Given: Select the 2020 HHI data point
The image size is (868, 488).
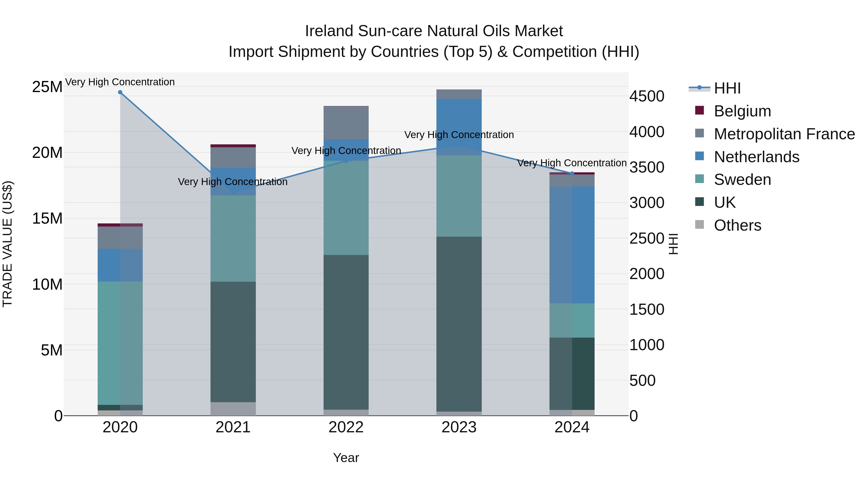Looking at the screenshot, I should tap(120, 92).
